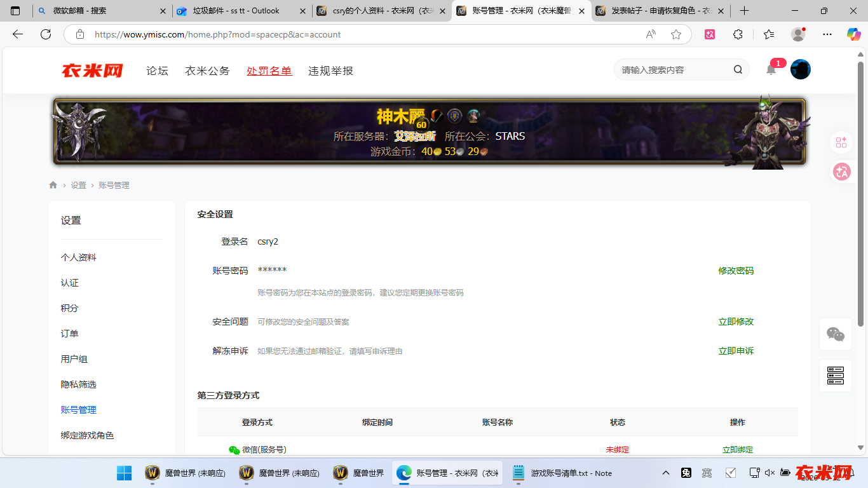Click 立即申诉 for unfreeze appeal
Viewport: 868px width, 488px height.
pyautogui.click(x=736, y=351)
